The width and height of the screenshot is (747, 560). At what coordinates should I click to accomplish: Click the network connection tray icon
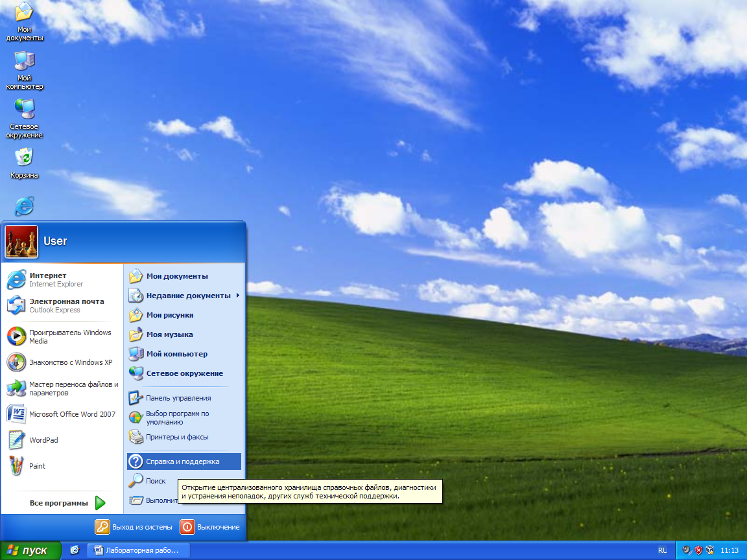click(710, 550)
